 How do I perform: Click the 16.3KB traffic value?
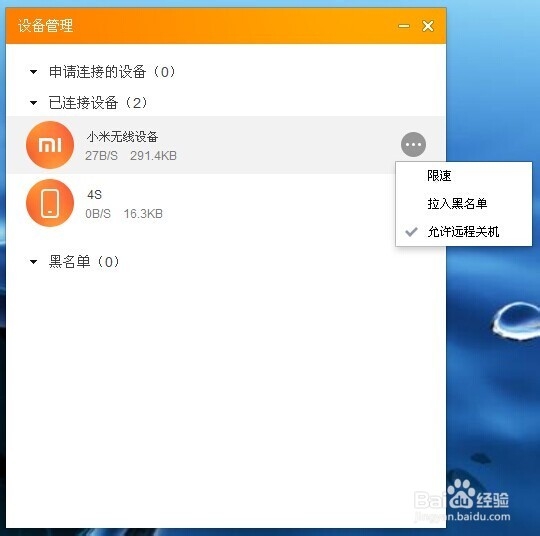[x=143, y=214]
